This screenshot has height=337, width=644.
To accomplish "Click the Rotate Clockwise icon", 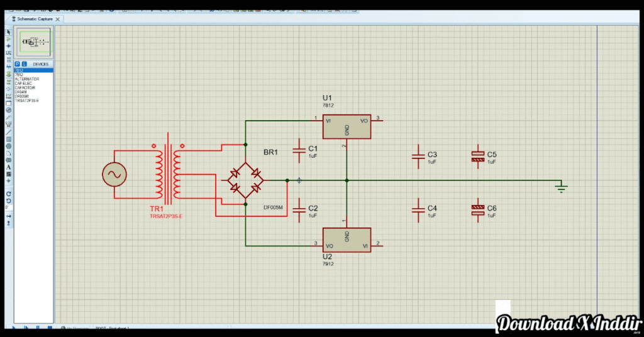I will click(x=9, y=193).
